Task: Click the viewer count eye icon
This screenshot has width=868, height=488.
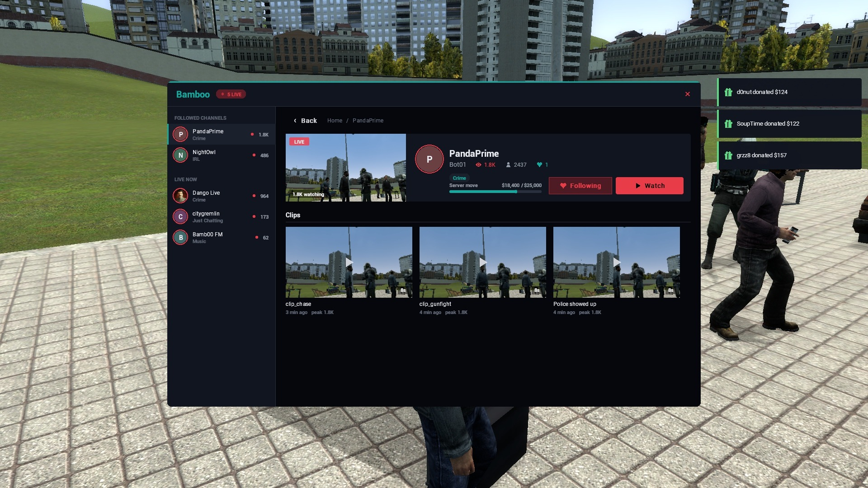Action: (478, 165)
